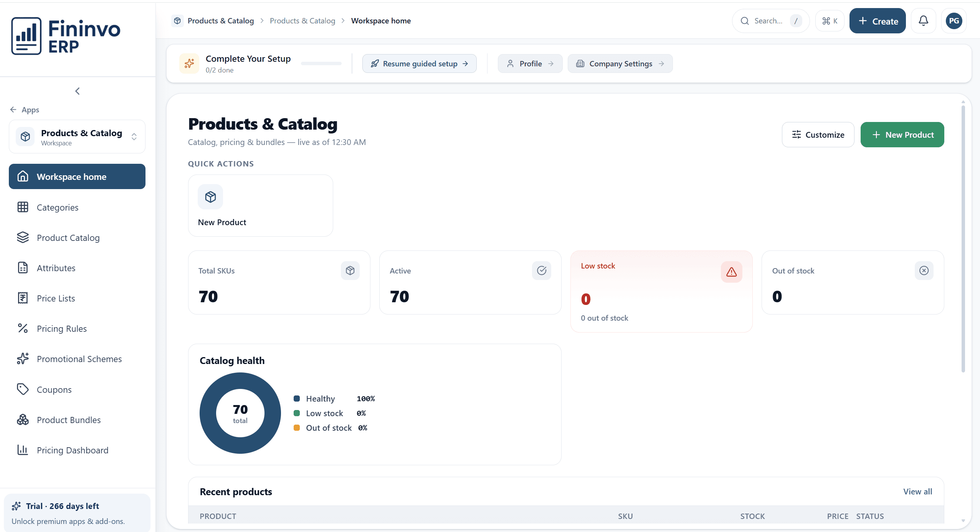This screenshot has width=980, height=532.
Task: Click the Out of stock x-circle icon
Action: 924,271
